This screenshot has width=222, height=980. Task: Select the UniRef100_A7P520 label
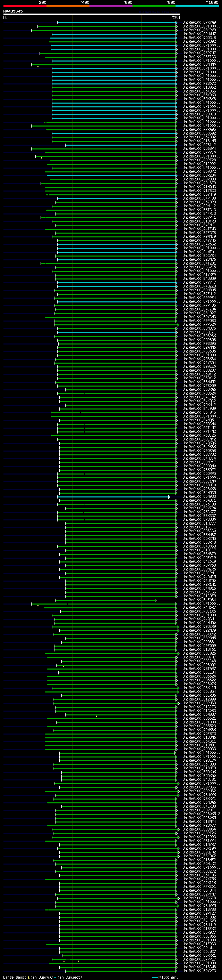point(199,324)
